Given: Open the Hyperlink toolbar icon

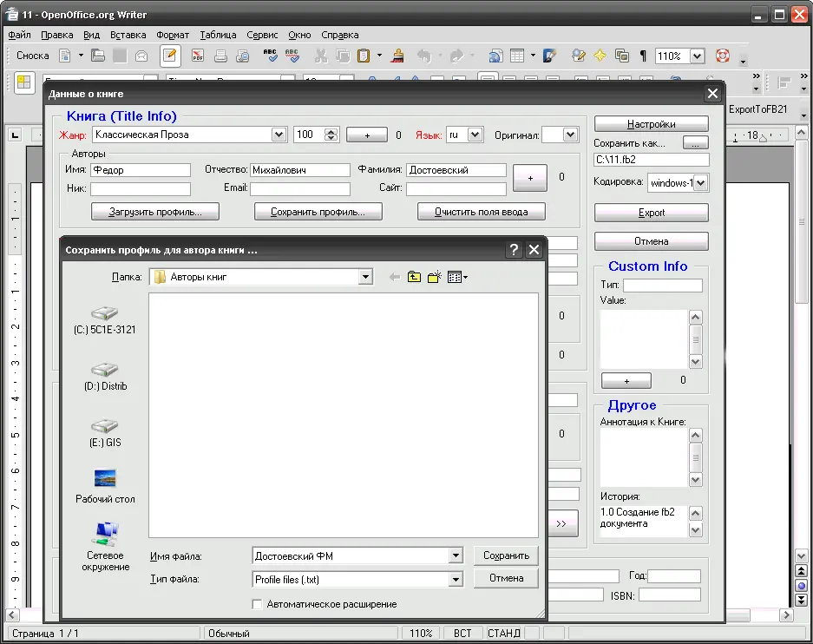Looking at the screenshot, I should tap(495, 56).
